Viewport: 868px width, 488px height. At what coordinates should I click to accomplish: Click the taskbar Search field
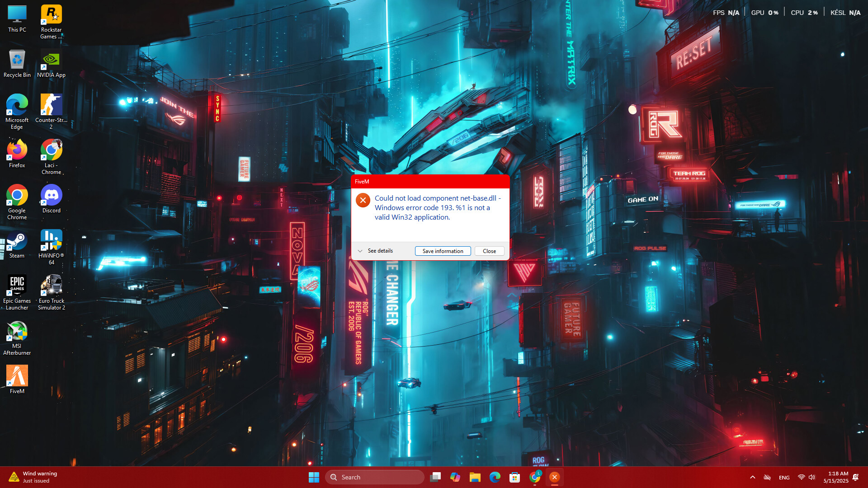[374, 477]
